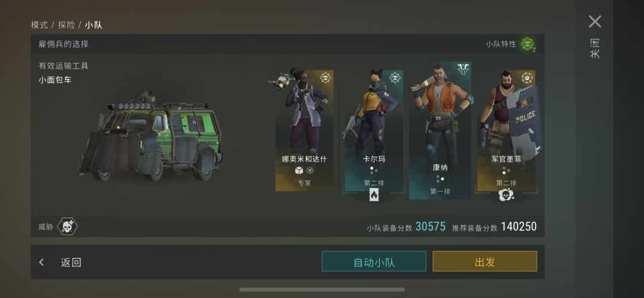
Task: Click the 自动小队 auto squad button
Action: pos(374,262)
